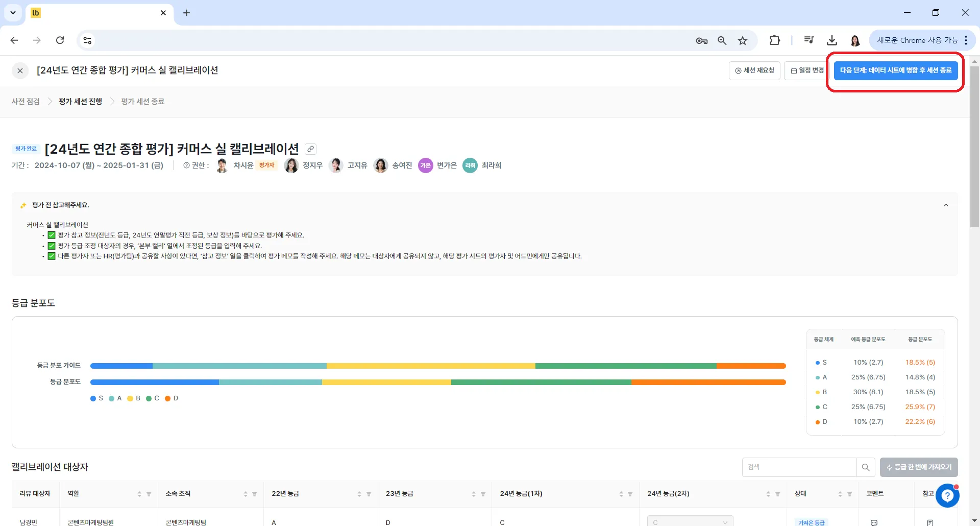
Task: Go to the 사전 점검 step
Action: click(26, 102)
